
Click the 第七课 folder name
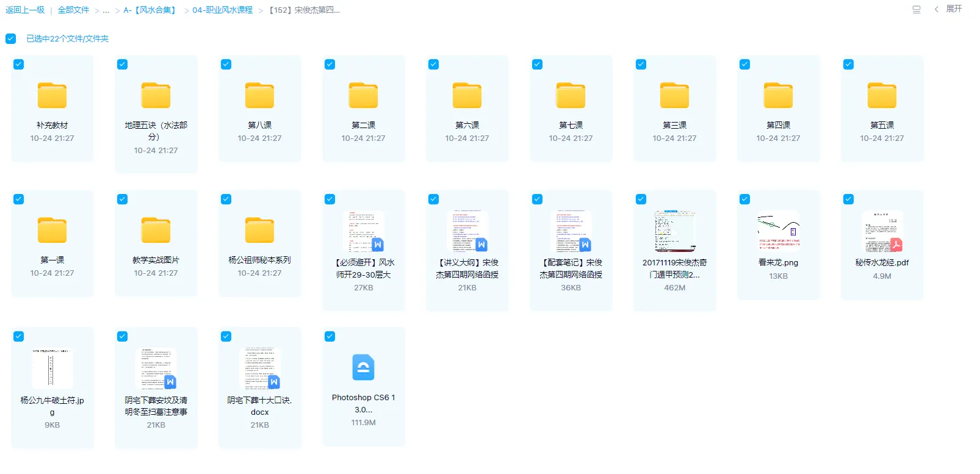tap(571, 125)
